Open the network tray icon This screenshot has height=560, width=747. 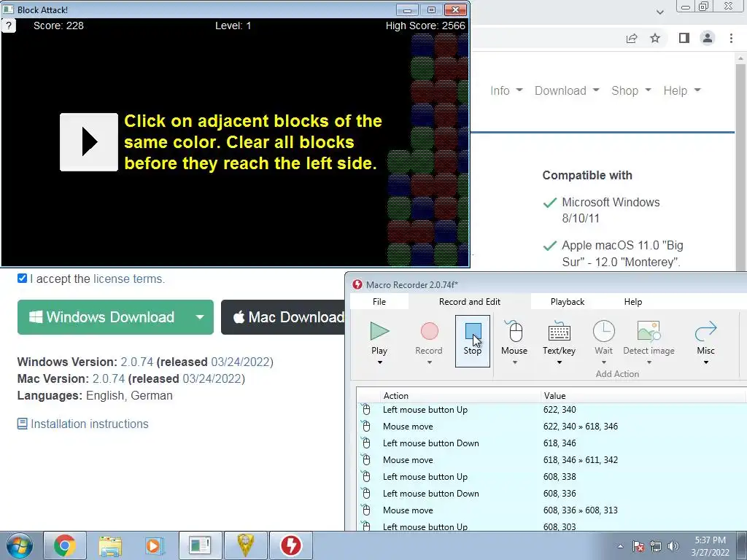coord(656,546)
